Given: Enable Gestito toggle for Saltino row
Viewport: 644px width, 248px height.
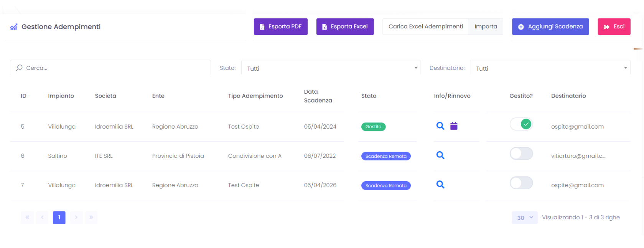Looking at the screenshot, I should 521,154.
